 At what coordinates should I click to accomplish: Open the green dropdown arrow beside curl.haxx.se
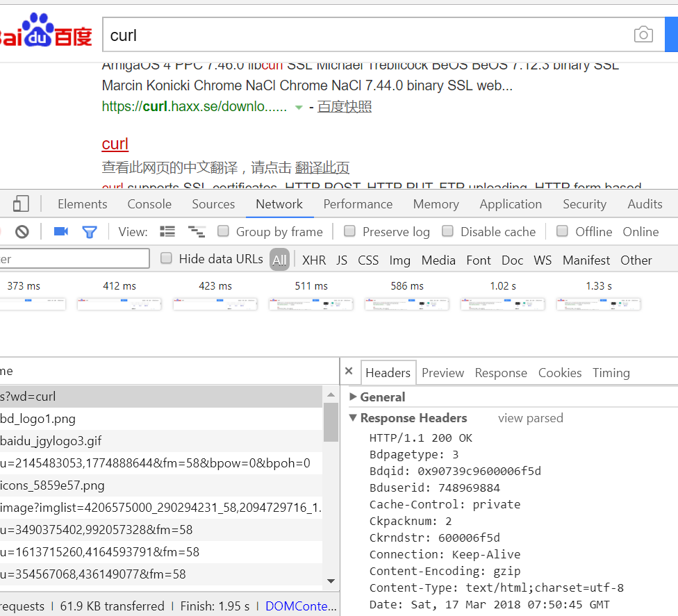click(299, 107)
